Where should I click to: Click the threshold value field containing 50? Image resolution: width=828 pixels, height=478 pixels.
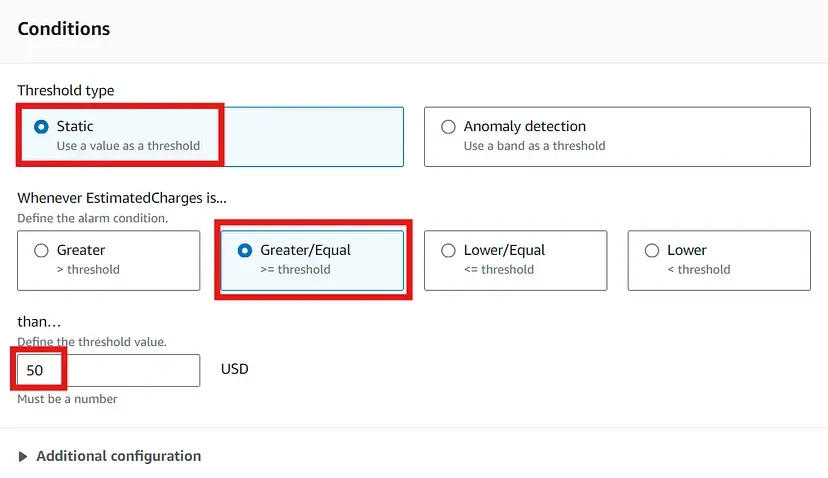[109, 370]
